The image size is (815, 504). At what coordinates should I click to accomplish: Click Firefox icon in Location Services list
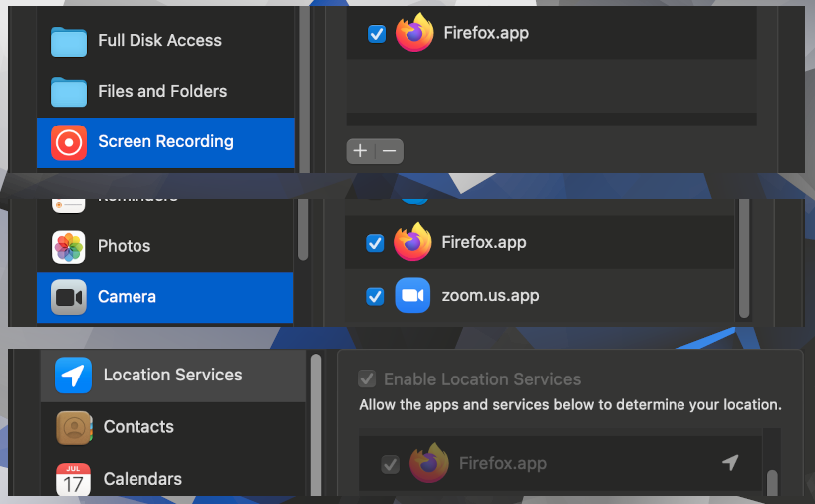[429, 463]
